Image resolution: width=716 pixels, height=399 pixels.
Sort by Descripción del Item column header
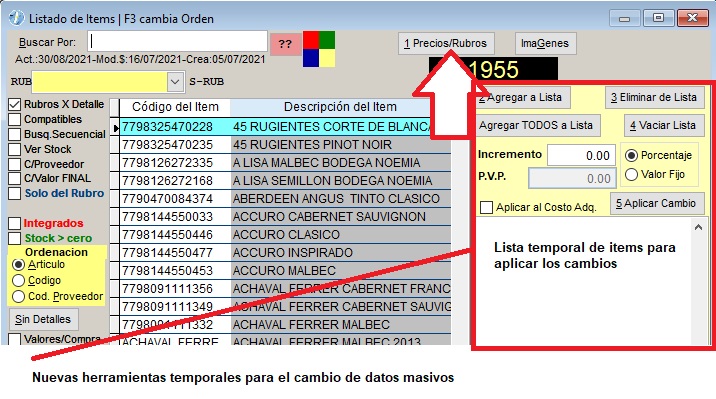(340, 107)
